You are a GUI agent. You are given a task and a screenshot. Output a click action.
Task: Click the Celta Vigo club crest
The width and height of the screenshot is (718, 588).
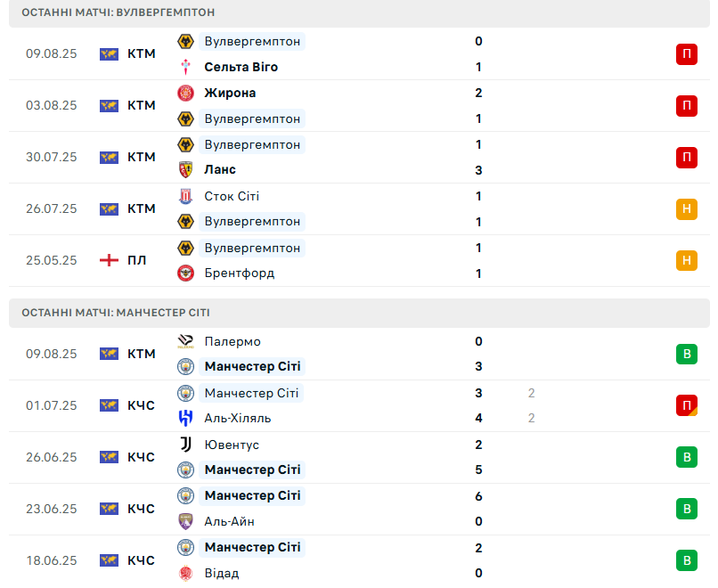[x=185, y=67]
